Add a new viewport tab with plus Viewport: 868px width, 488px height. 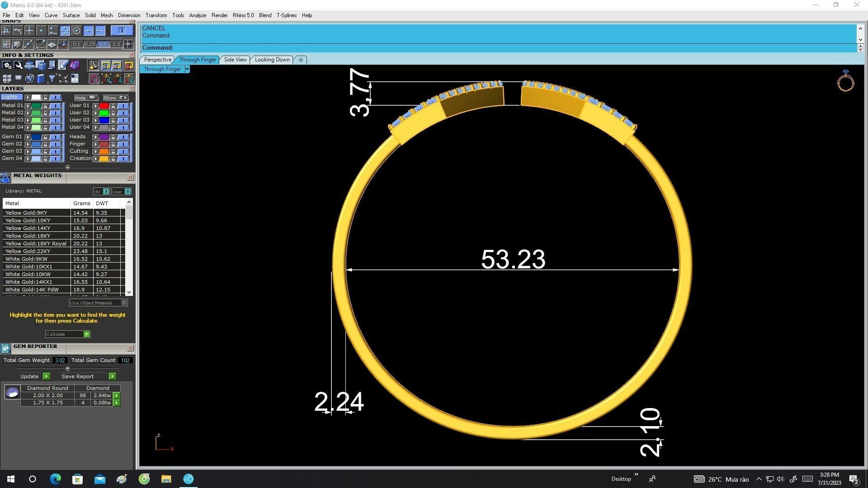[301, 60]
